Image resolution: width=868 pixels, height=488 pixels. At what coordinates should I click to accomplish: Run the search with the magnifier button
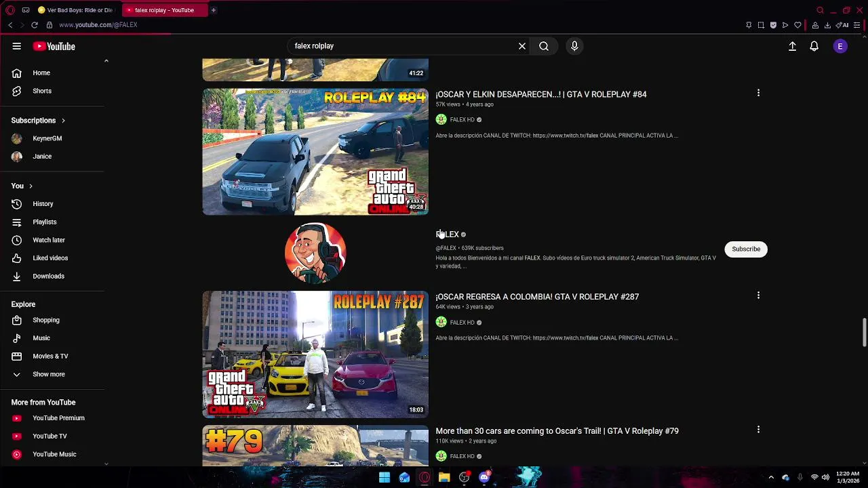tap(544, 46)
